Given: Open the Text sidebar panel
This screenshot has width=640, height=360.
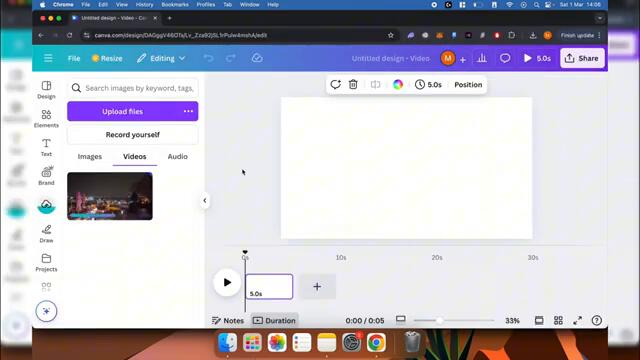Looking at the screenshot, I should tap(46, 147).
